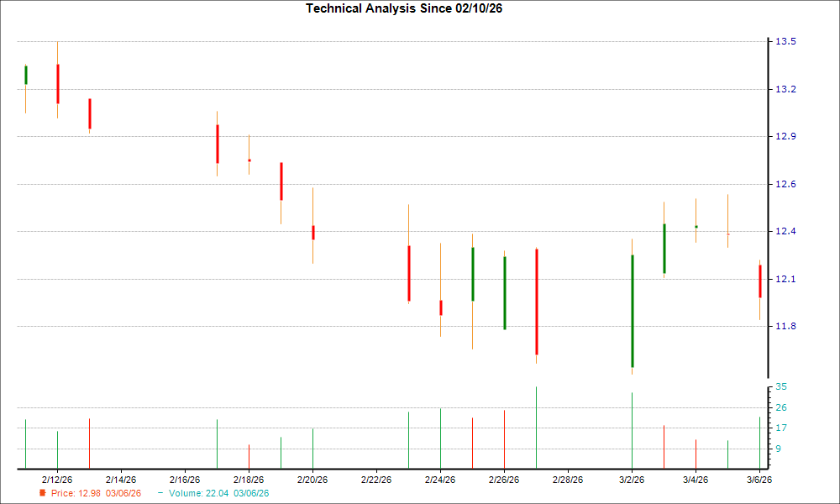840x504 pixels.
Task: Click the red volume bar under 2/26/26
Action: tap(504, 437)
